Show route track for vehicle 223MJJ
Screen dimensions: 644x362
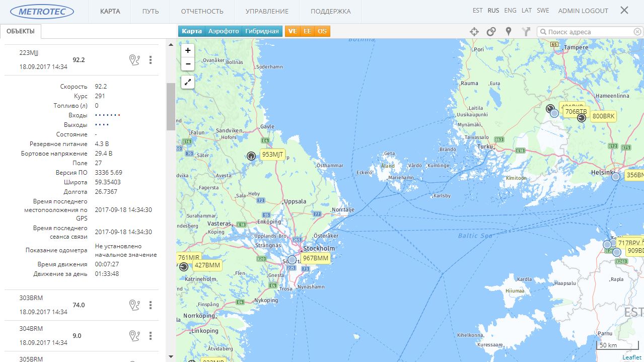pyautogui.click(x=134, y=60)
